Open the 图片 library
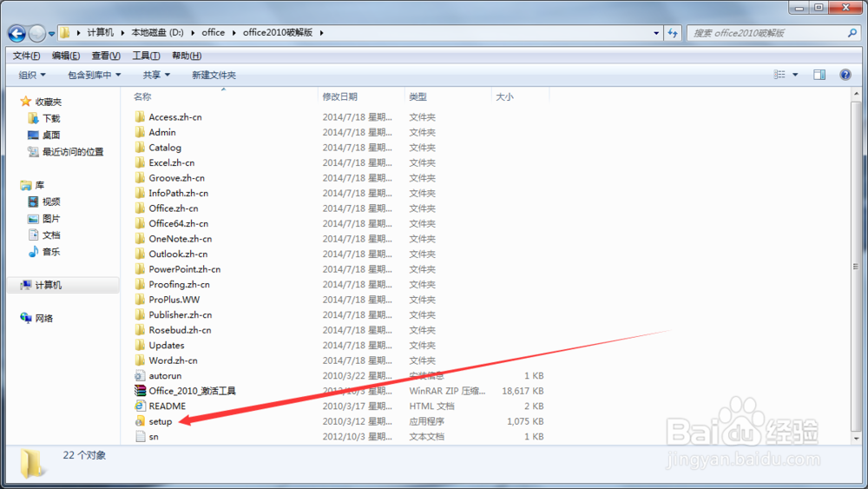868x489 pixels. [x=51, y=218]
